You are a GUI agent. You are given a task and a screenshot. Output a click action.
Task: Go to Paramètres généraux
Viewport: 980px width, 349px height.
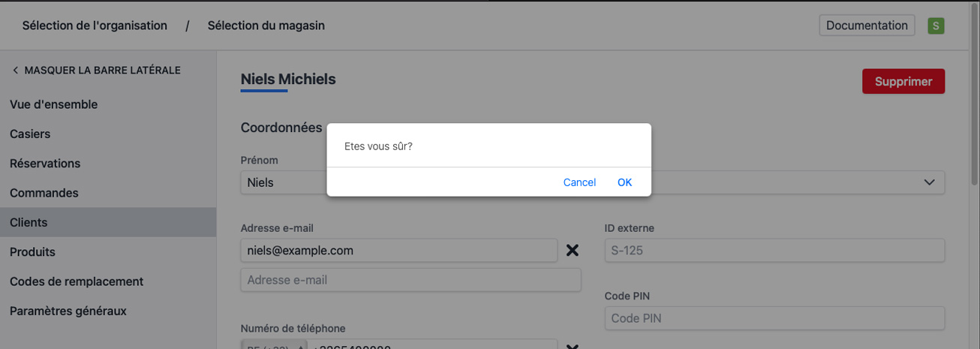coord(68,311)
